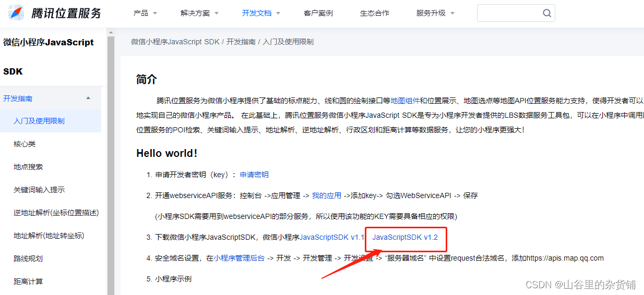
Task: Download JavaScriptSDK v1.2 link
Action: pyautogui.click(x=405, y=237)
